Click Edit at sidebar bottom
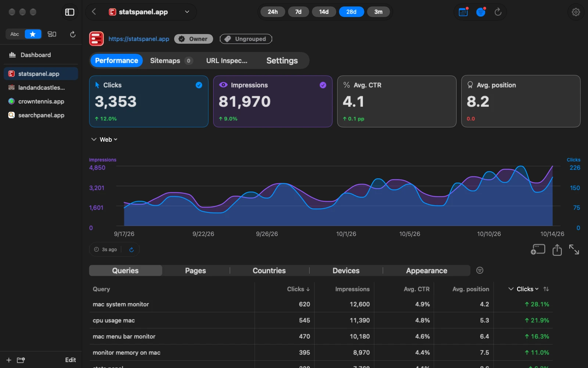Screen dimensions: 588x368 click(x=71, y=360)
